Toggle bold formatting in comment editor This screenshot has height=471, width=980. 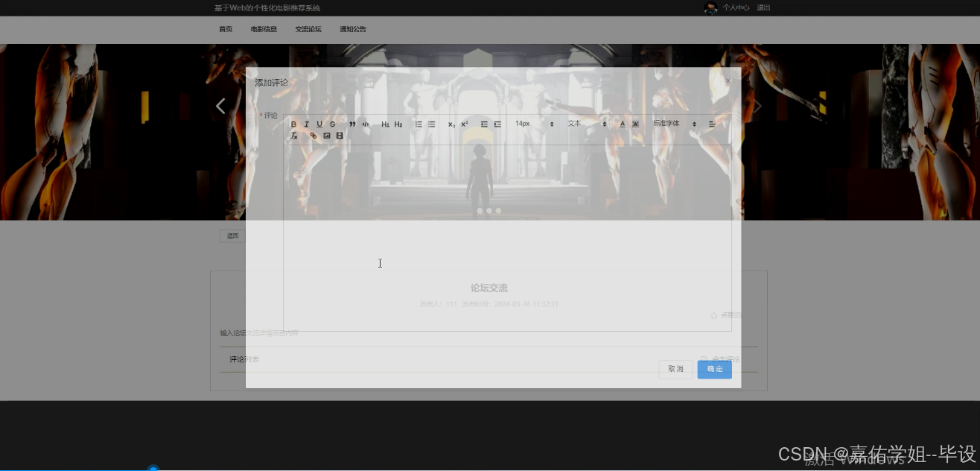tap(293, 124)
